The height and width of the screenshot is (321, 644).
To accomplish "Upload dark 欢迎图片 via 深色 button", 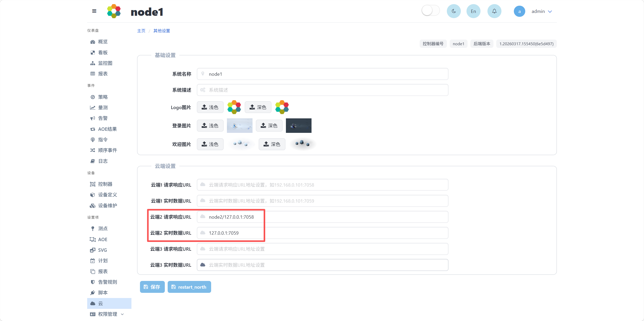I will 272,144.
